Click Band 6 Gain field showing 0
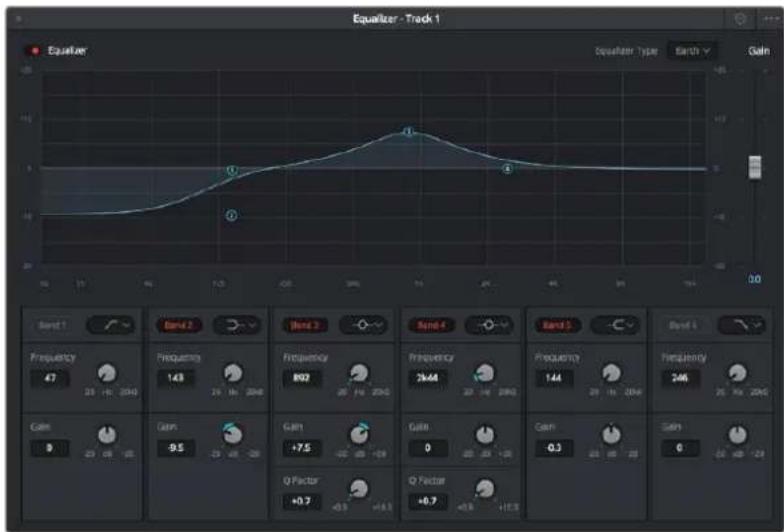 [680, 448]
